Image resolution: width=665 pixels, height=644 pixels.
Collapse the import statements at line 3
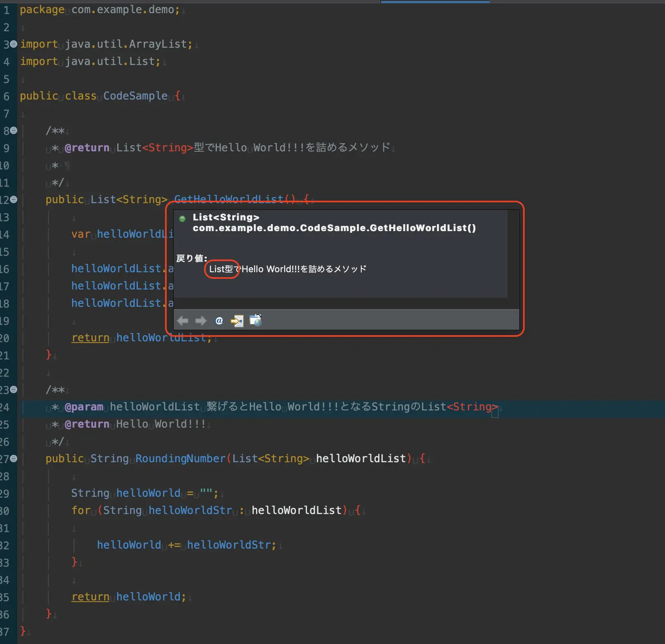click(x=13, y=44)
